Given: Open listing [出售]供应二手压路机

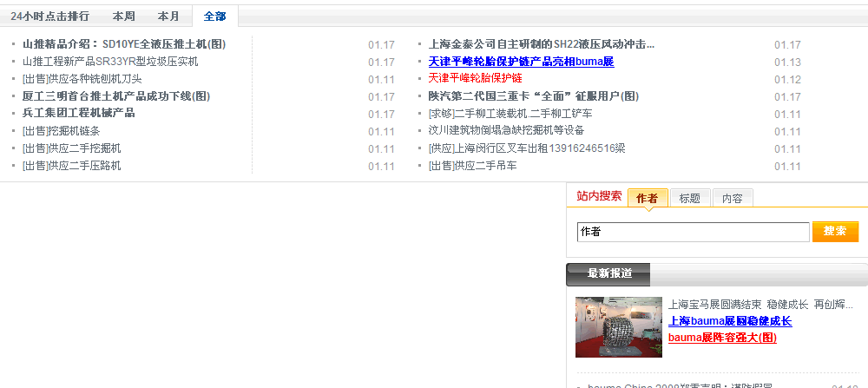Looking at the screenshot, I should tap(71, 166).
